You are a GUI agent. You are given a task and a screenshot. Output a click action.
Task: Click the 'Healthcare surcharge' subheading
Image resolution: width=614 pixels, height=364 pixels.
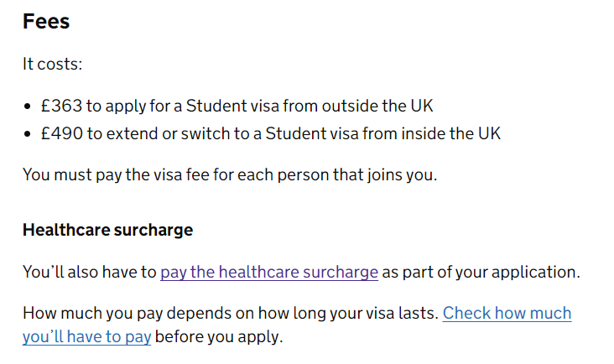[107, 230]
